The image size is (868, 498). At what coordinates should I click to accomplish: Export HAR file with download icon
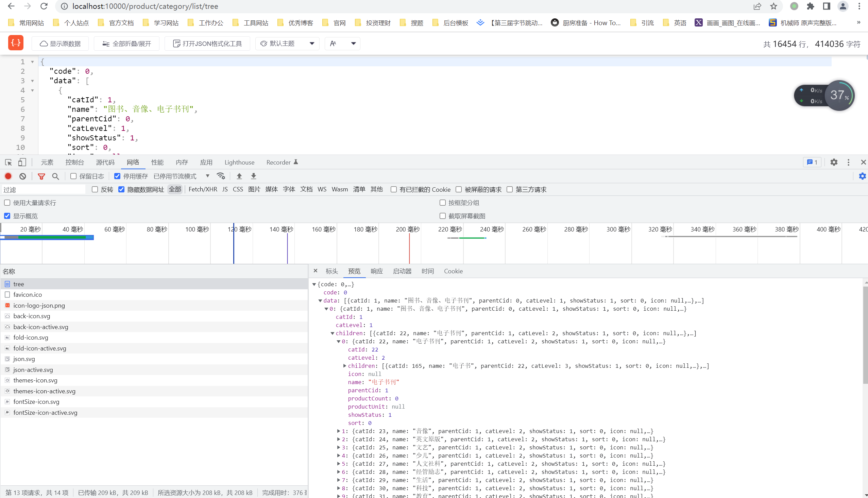click(253, 176)
